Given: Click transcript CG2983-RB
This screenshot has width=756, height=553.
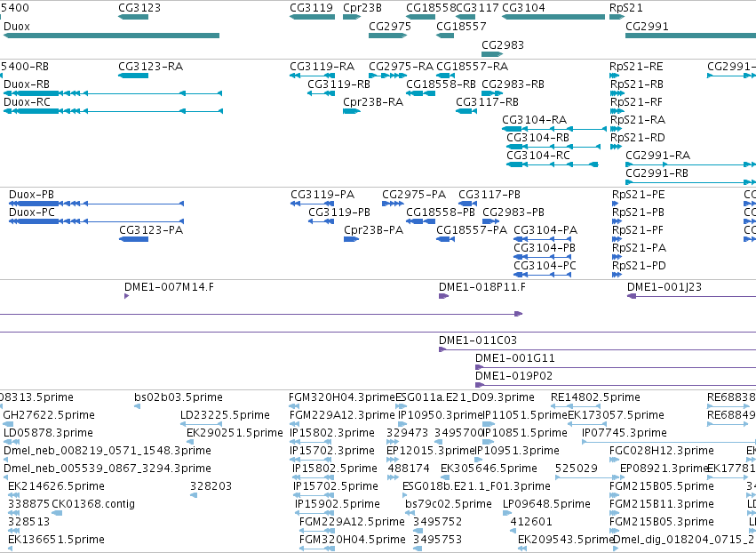Looking at the screenshot, I should tap(513, 84).
